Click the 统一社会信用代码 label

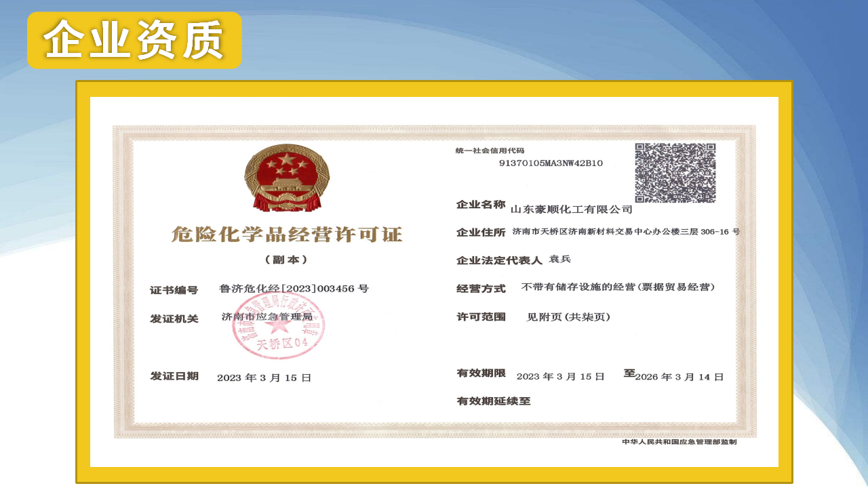click(x=490, y=150)
